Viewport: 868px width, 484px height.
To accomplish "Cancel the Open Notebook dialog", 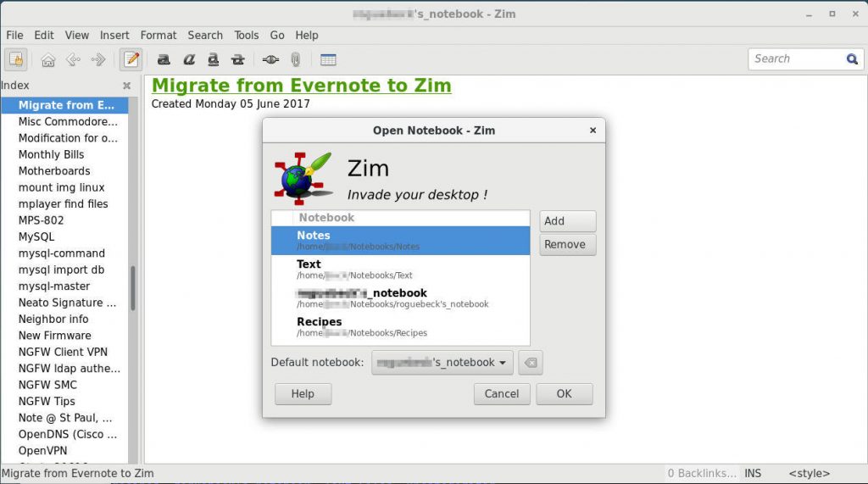I will 502,394.
